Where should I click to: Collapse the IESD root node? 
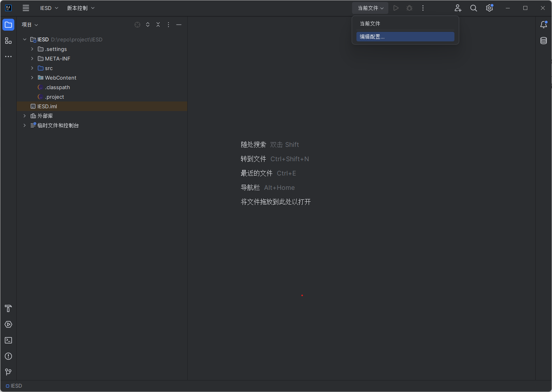click(25, 39)
